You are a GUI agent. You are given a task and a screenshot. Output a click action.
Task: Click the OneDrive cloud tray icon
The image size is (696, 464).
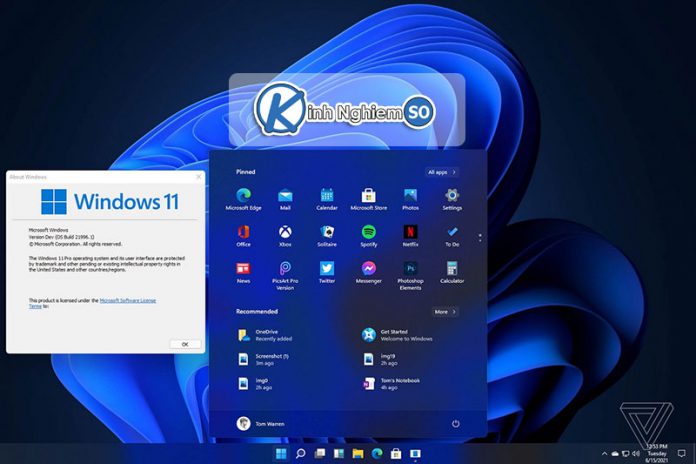(615, 454)
